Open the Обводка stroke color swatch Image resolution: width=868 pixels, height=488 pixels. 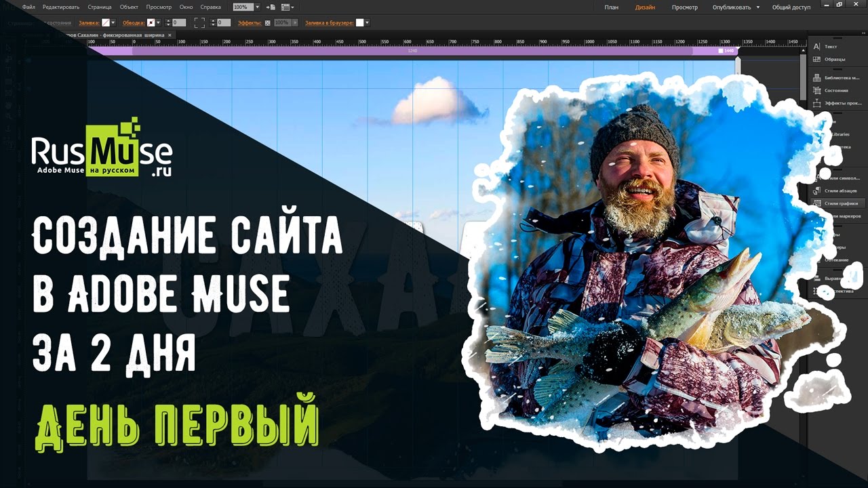151,22
